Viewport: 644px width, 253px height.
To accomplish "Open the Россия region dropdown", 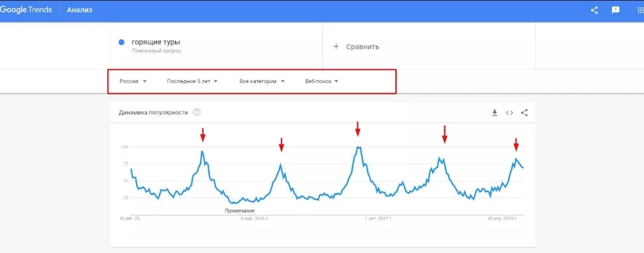I will pyautogui.click(x=133, y=81).
